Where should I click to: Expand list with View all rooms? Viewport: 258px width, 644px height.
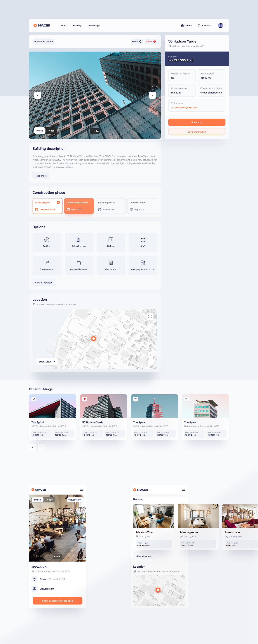pyautogui.click(x=143, y=557)
